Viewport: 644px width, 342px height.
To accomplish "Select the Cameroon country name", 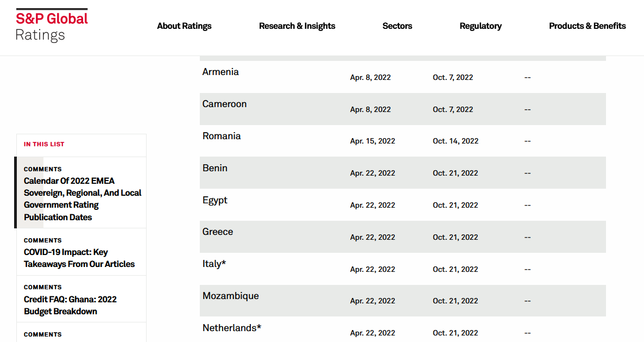I will point(224,104).
